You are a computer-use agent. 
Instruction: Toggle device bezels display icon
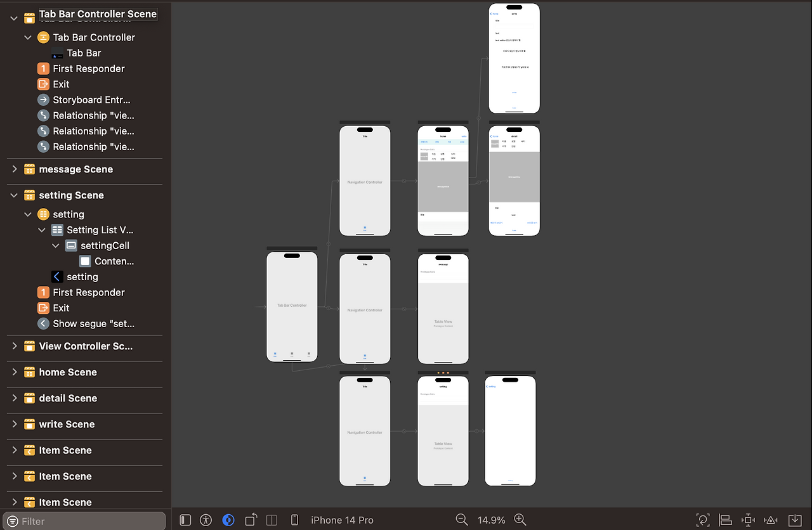coord(294,519)
